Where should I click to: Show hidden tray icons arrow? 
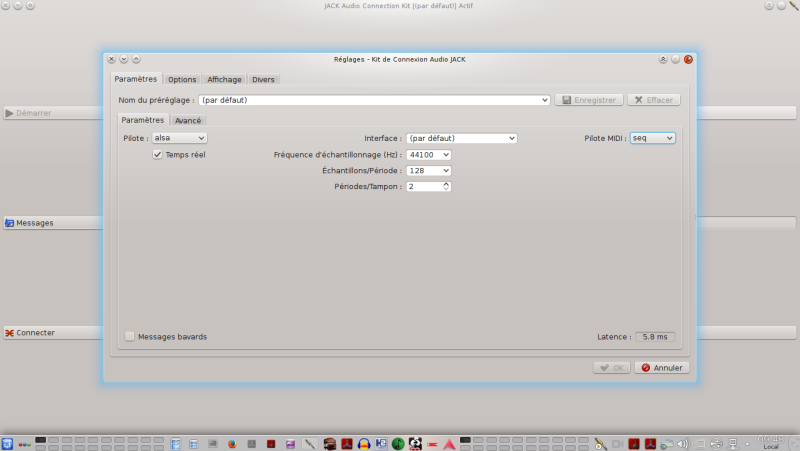tap(747, 444)
